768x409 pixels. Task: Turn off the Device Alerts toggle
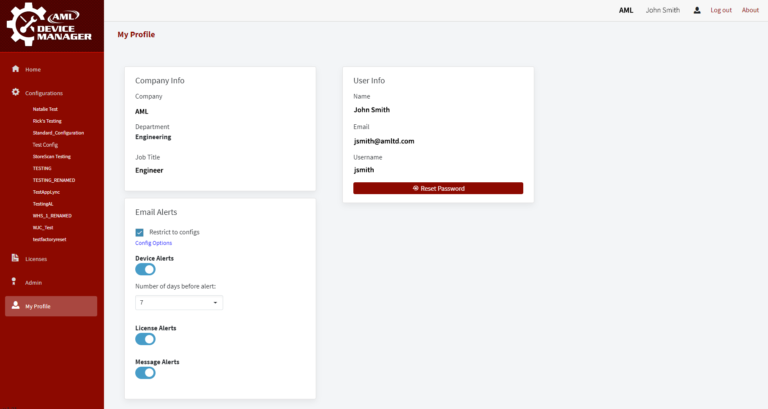(x=145, y=269)
